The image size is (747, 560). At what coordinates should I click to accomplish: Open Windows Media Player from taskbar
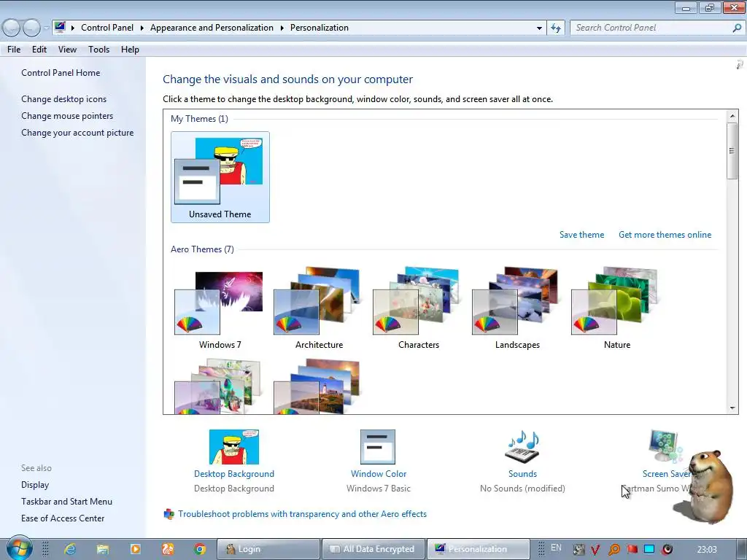(x=135, y=549)
